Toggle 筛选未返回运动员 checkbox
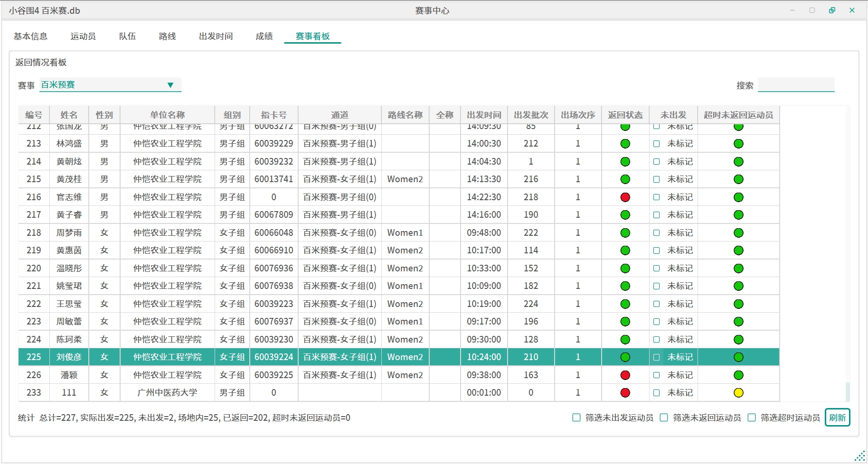868x464 pixels. pos(664,418)
